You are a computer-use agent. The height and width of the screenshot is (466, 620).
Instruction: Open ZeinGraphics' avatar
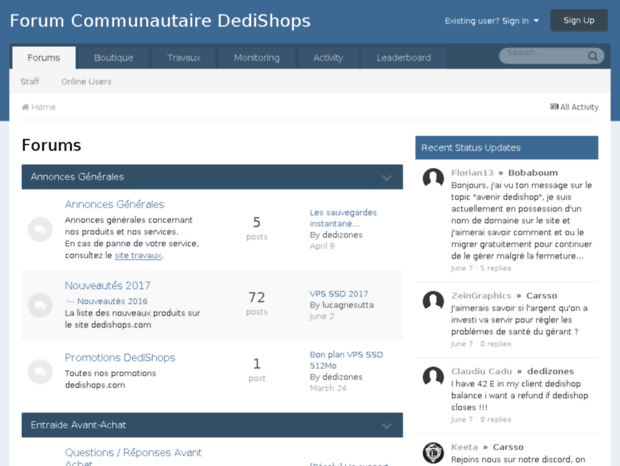click(433, 300)
